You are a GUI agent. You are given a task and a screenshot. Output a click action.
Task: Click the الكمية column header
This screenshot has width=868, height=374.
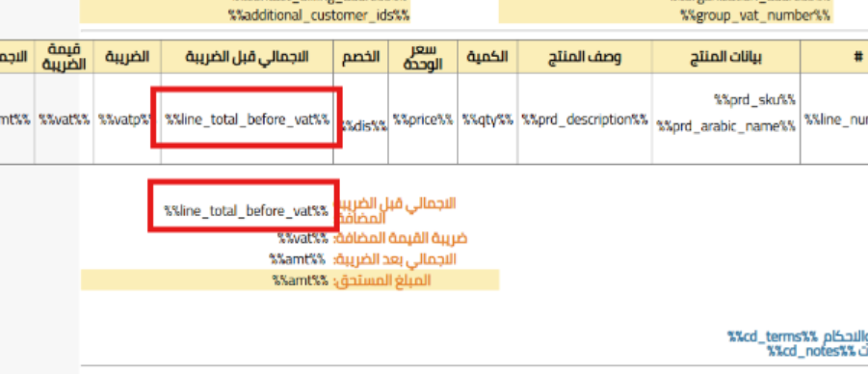coord(487,57)
